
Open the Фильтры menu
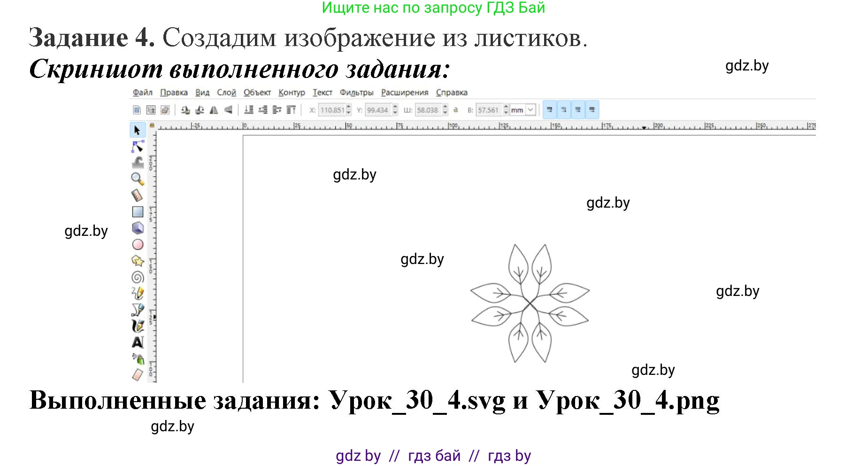click(356, 93)
